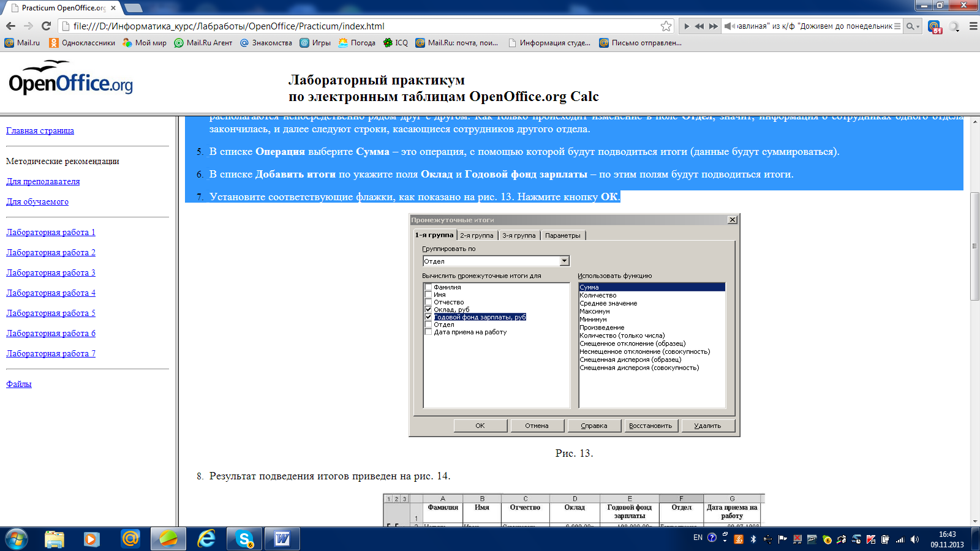Open Лабораторная работа 2 link
Image resolution: width=980 pixels, height=551 pixels.
[x=51, y=252]
